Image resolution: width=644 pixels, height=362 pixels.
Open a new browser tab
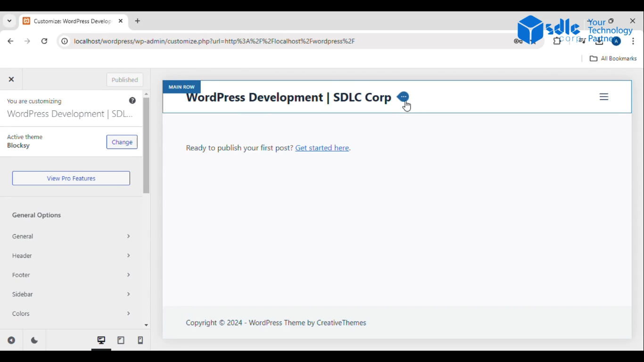[138, 21]
